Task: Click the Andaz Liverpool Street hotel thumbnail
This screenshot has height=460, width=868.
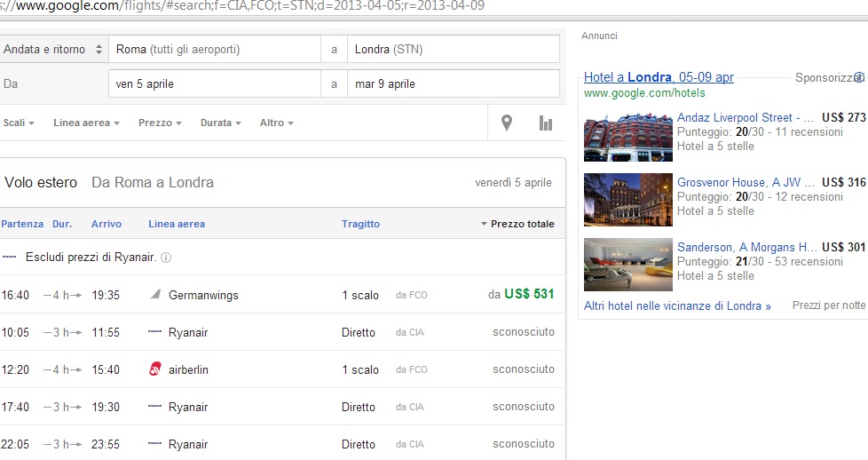Action: pos(628,137)
